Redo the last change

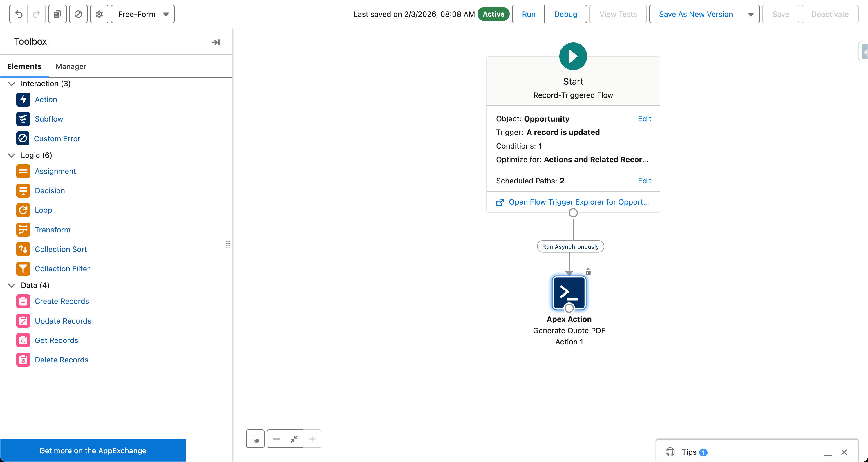[37, 14]
